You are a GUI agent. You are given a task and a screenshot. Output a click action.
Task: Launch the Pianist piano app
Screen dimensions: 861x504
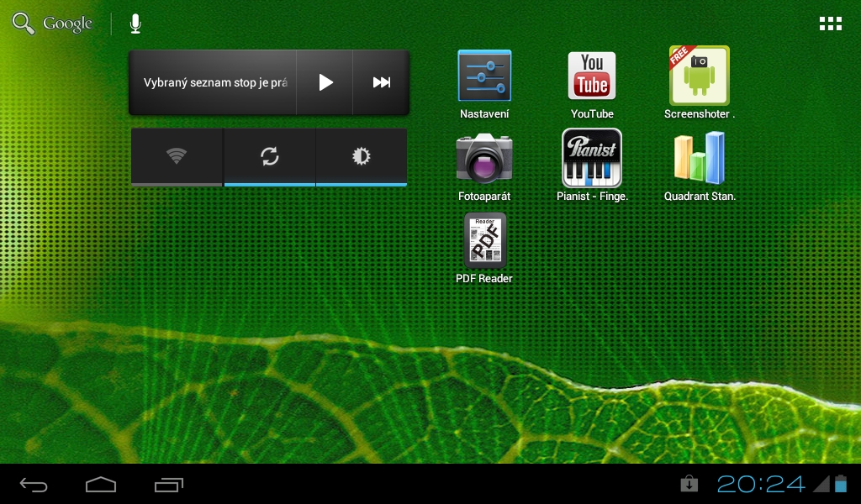click(592, 159)
